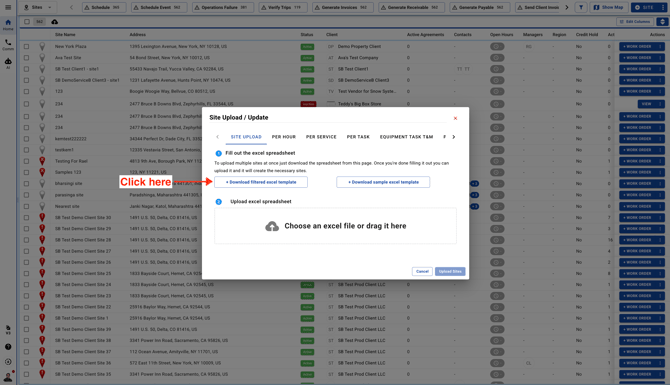Click the Upload Sites button
670x385 pixels.
pos(450,271)
